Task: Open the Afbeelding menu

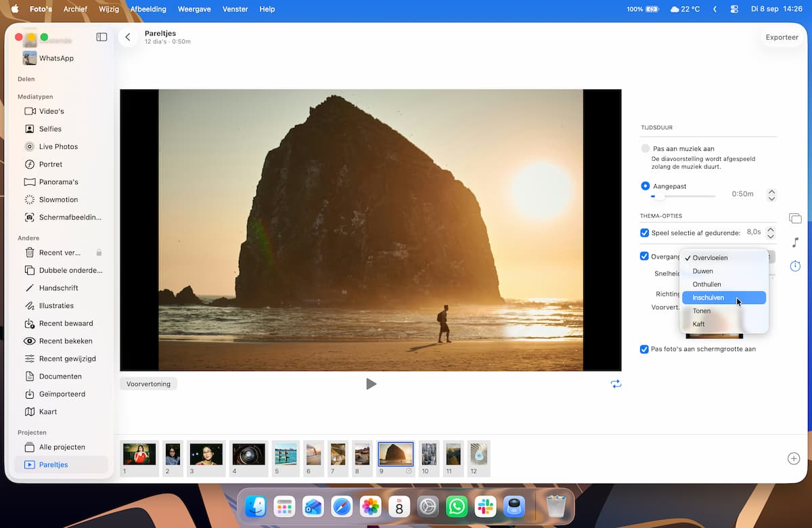Action: (148, 9)
